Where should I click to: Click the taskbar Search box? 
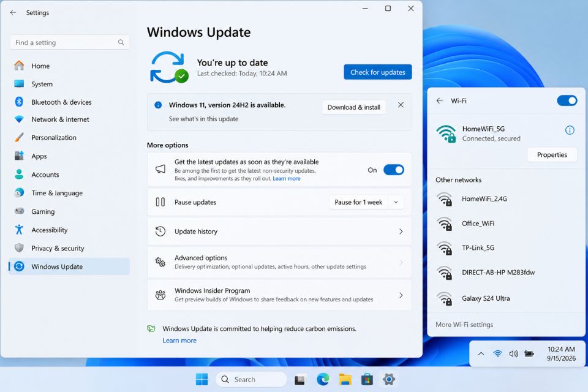pos(251,380)
